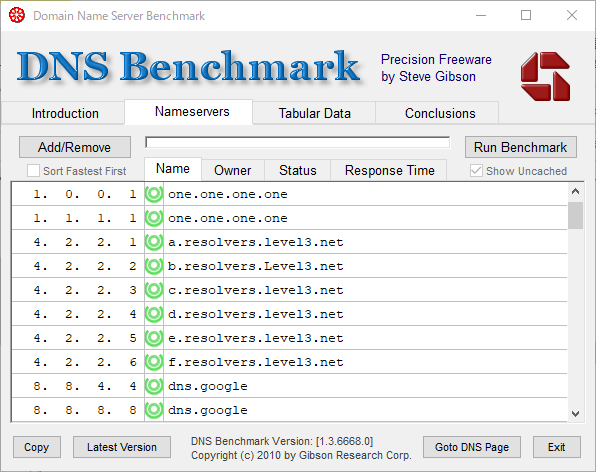Click status icon beside d.resolvers.level3.net
The height and width of the screenshot is (472, 596).
pos(154,314)
